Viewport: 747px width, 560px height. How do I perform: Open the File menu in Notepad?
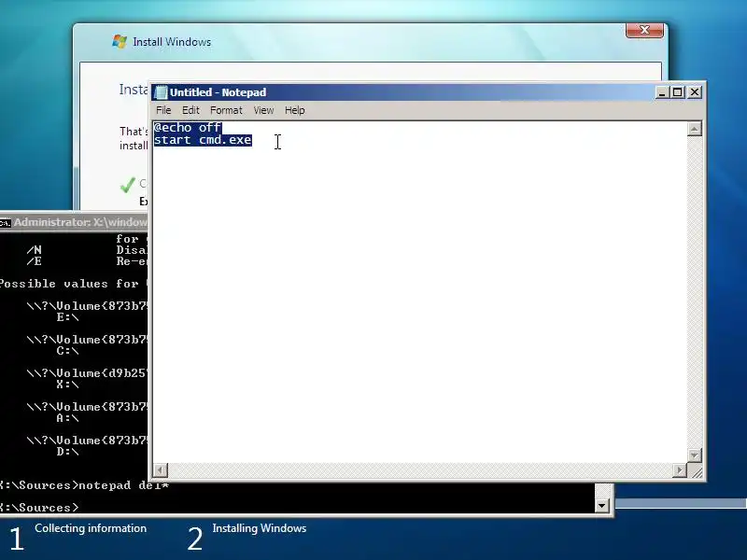click(x=163, y=110)
